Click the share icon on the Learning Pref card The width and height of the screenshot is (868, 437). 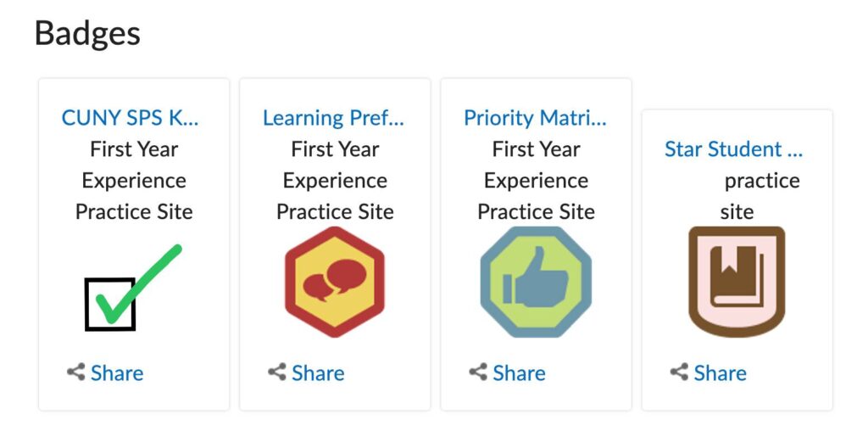(277, 372)
